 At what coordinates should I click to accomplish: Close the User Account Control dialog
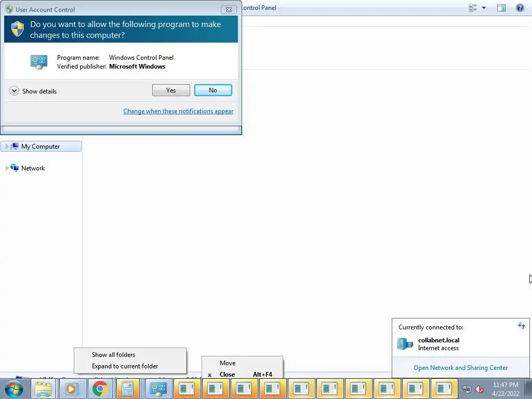(229, 9)
